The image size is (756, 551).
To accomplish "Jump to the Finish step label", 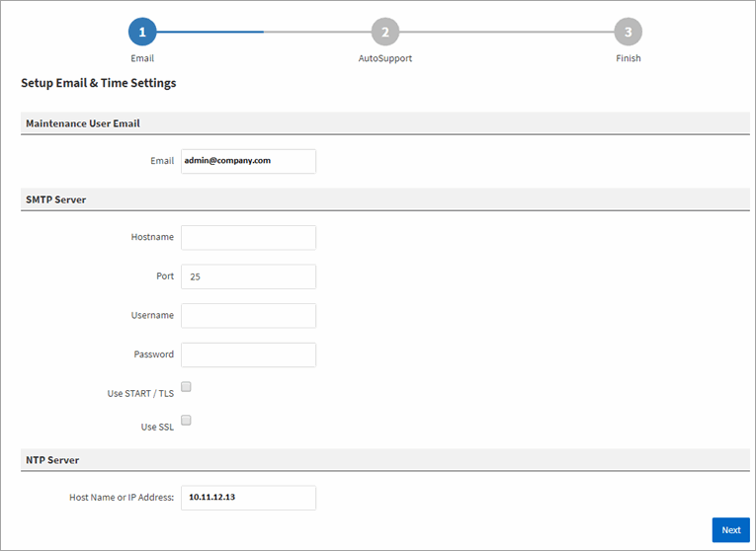I will (628, 58).
